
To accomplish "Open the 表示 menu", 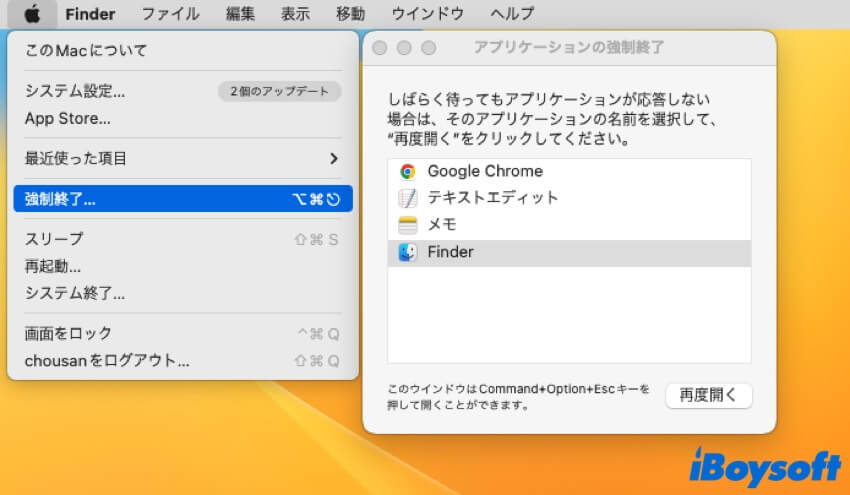I will (295, 14).
